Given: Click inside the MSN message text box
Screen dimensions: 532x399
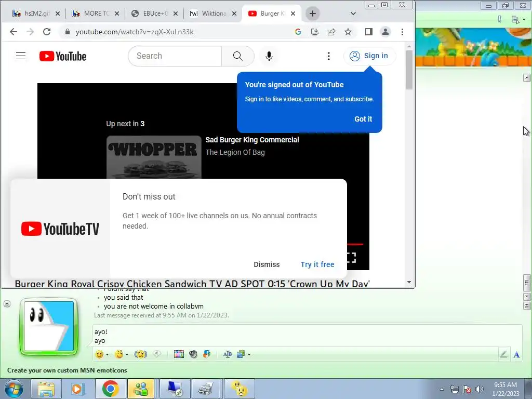Looking at the screenshot, I should (307, 336).
